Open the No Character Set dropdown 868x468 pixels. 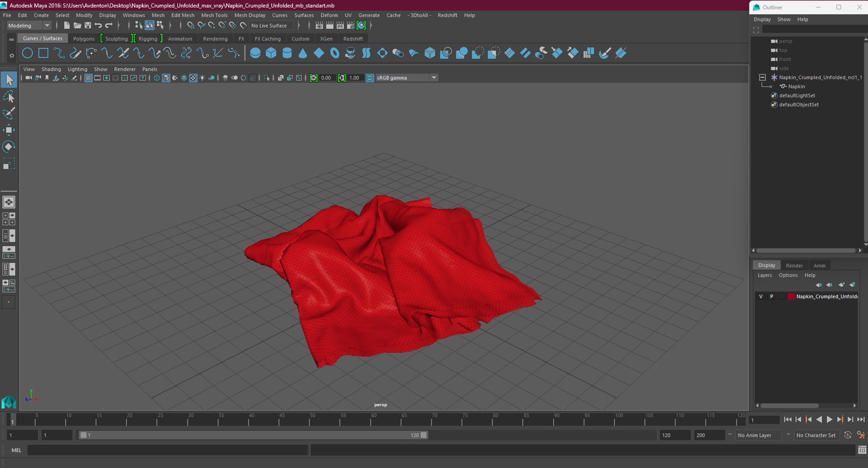click(816, 435)
